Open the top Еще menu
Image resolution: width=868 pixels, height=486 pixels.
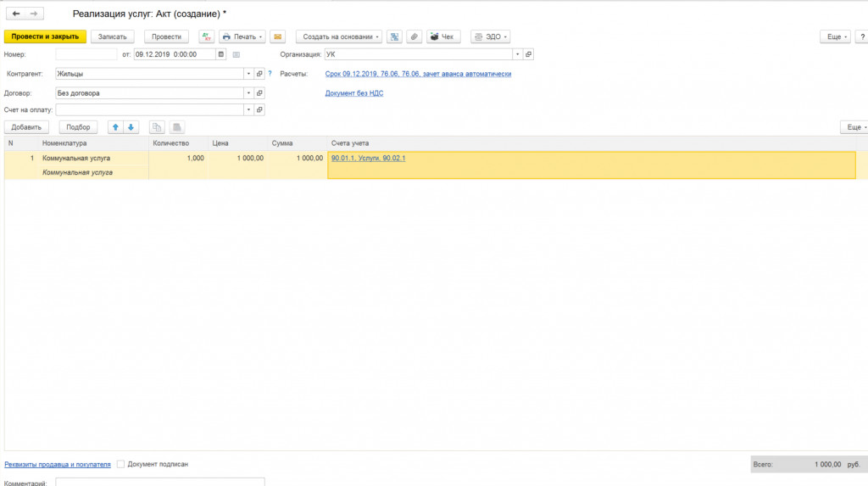[x=835, y=36]
